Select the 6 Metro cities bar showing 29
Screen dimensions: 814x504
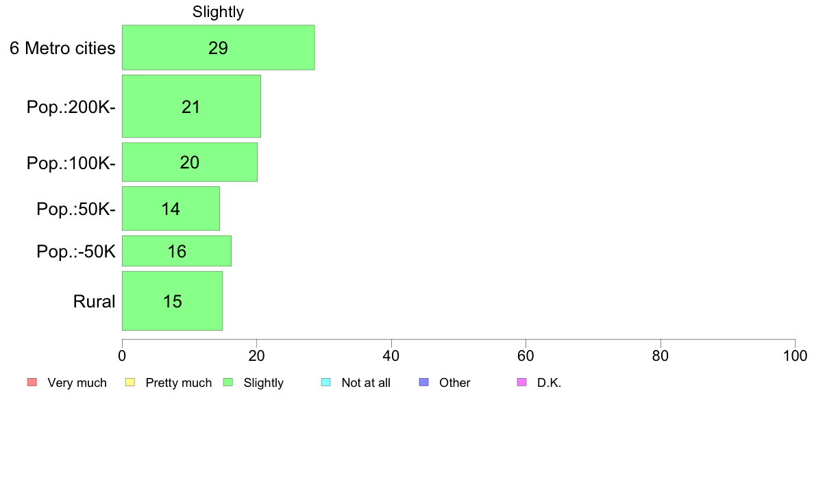[218, 47]
